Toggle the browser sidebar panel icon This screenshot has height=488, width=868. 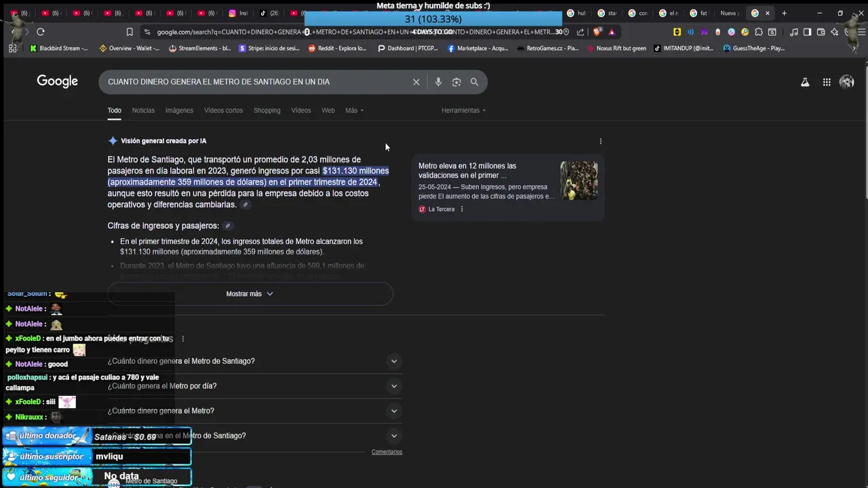coord(807,32)
